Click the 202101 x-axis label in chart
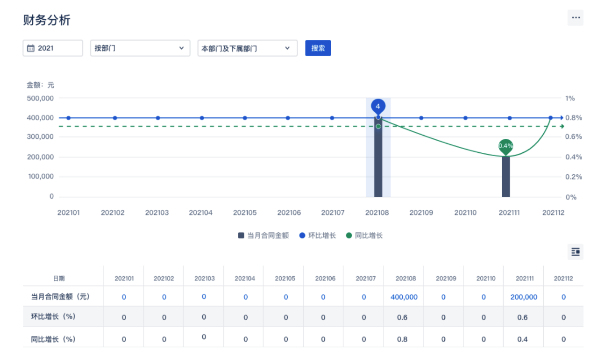605x364 pixels. tap(68, 213)
